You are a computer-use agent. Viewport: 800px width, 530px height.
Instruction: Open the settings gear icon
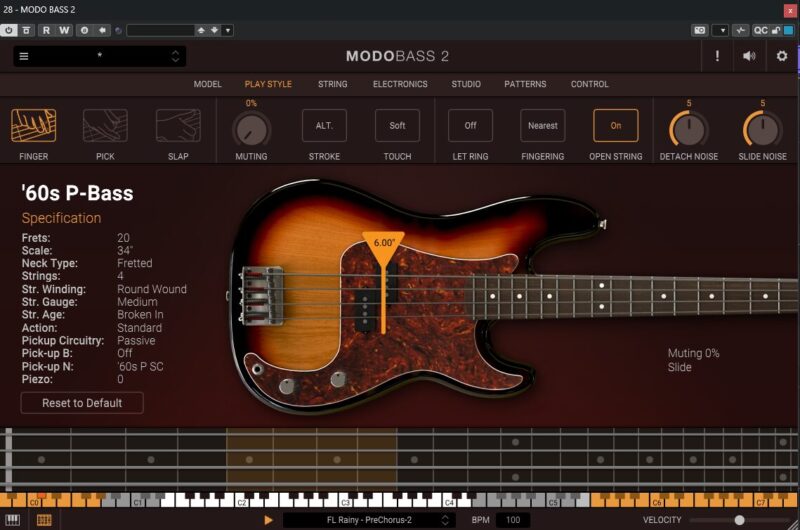[x=782, y=56]
